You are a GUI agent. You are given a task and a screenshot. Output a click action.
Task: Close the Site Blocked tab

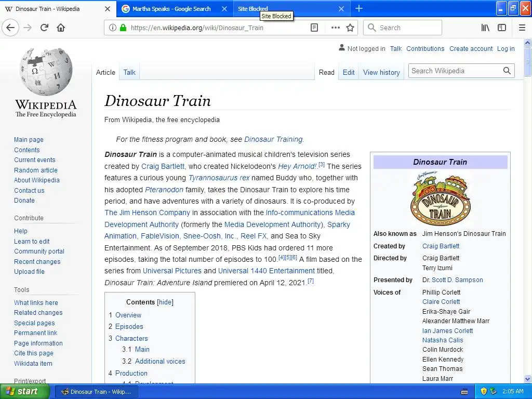point(341,9)
